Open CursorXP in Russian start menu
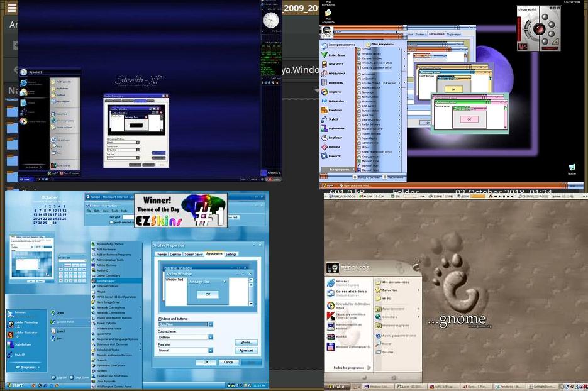The height and width of the screenshot is (391, 588). tap(331, 156)
